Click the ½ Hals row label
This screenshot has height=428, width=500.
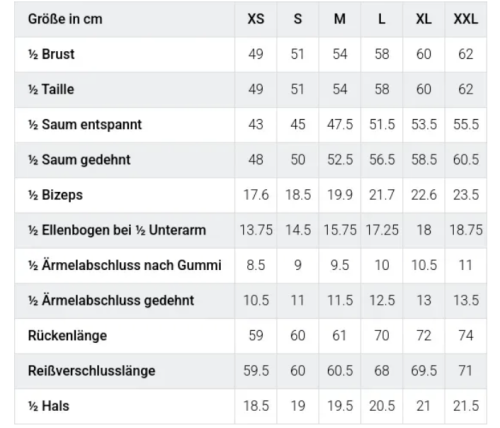coord(49,406)
